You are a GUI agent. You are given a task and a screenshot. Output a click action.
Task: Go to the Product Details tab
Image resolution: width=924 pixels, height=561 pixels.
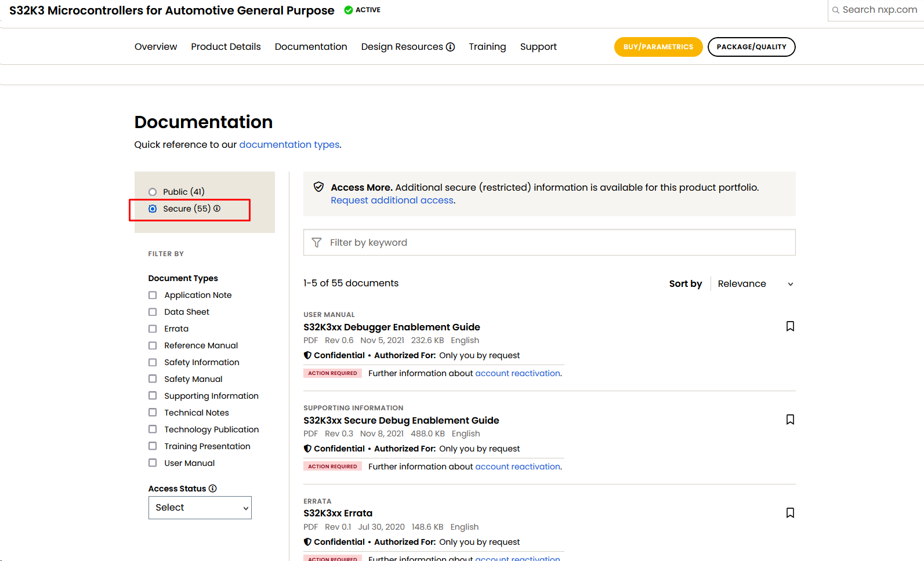tap(226, 47)
